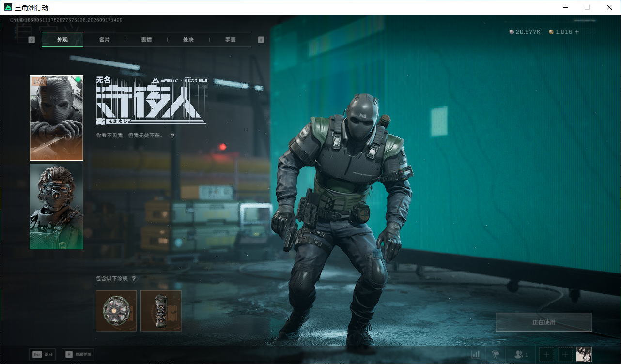Click the first plus teammate slot
The image size is (621, 364).
[546, 354]
